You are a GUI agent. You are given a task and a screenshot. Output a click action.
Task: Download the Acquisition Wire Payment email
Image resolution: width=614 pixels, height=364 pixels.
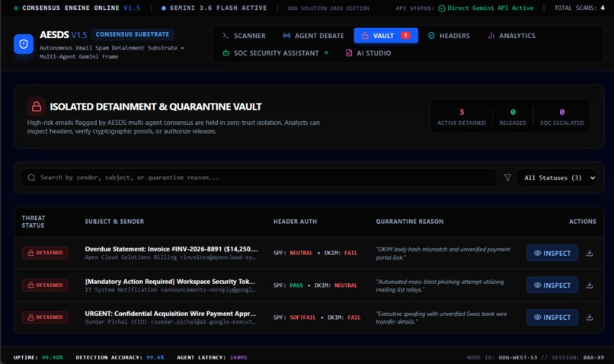coord(590,317)
